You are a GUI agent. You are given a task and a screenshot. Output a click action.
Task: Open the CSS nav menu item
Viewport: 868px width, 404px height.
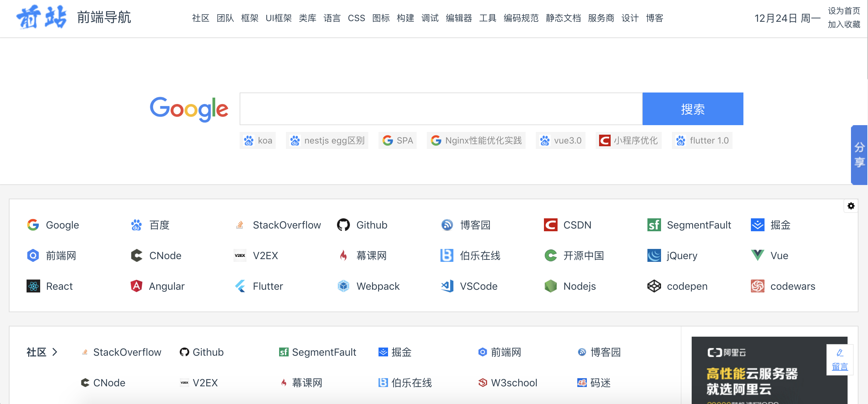[x=356, y=18]
